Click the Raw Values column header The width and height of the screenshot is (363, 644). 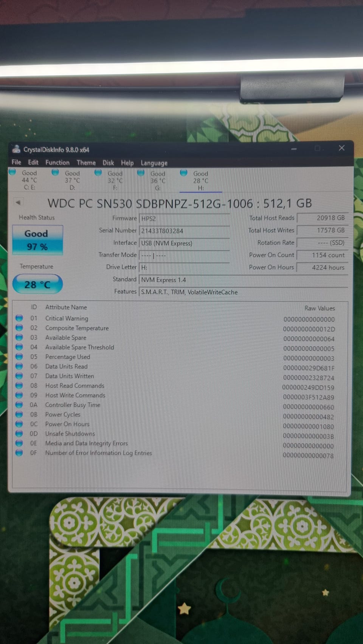320,308
